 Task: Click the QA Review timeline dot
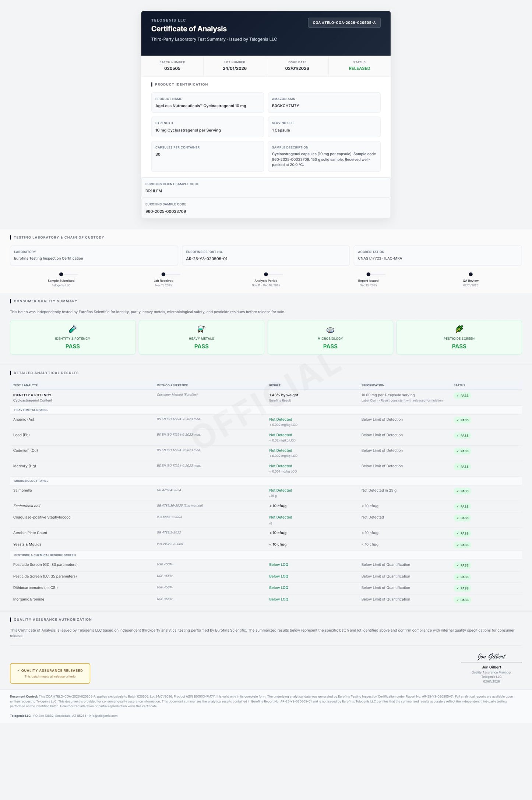point(471,274)
